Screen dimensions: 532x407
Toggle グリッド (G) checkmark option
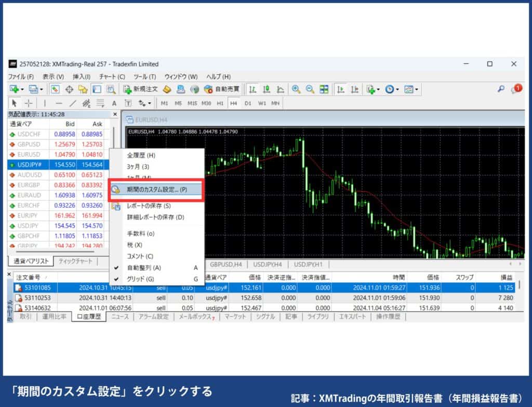click(x=140, y=279)
